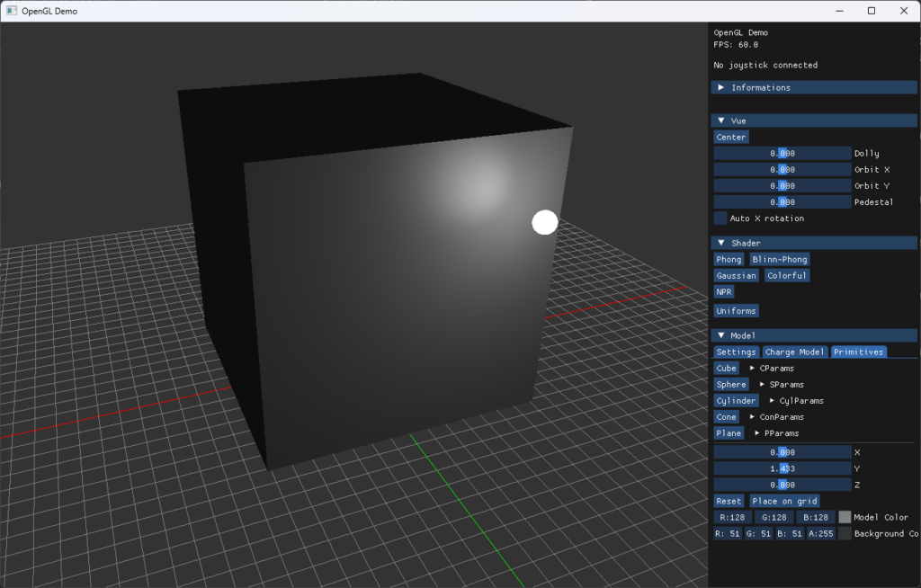
Task: Click the Pedestal slider field
Action: (782, 202)
